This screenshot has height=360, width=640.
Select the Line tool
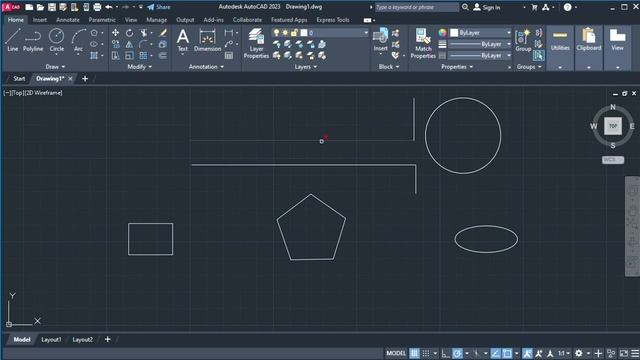pos(12,40)
